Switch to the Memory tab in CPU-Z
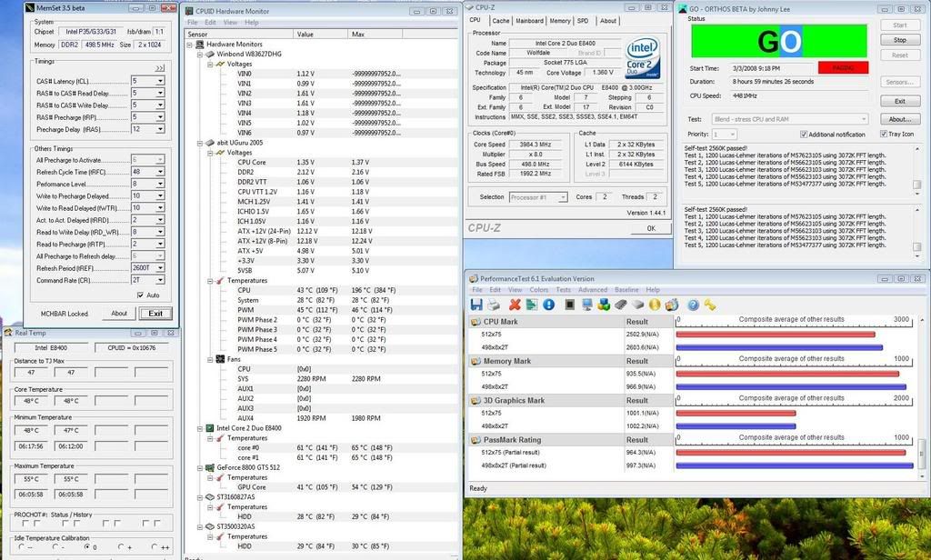Screen dimensions: 931x560 pyautogui.click(x=560, y=21)
